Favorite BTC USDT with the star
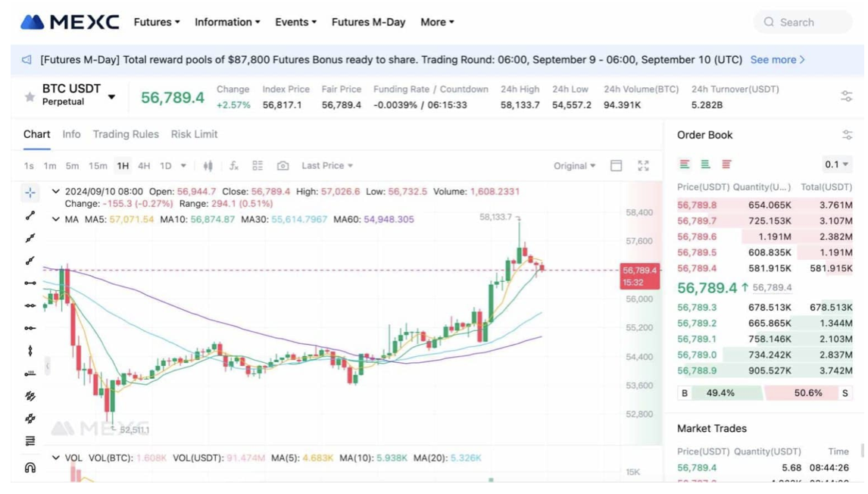Viewport: 868px width, 494px height. (30, 98)
